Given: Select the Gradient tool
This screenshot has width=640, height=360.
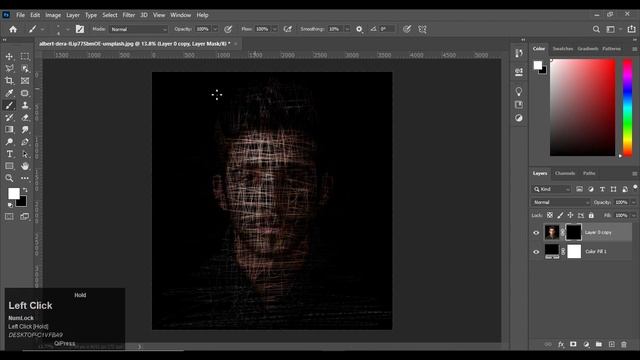Looking at the screenshot, I should tap(9, 129).
